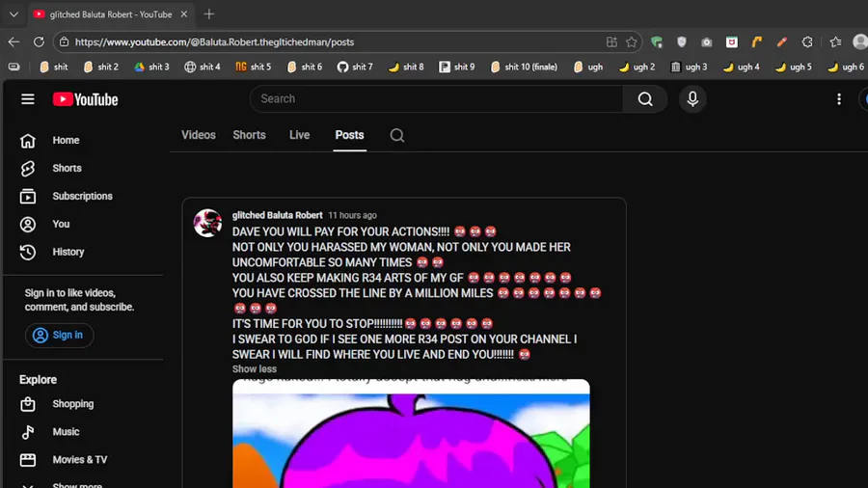Open the 'shit 10 (finale)' bookmark
The height and width of the screenshot is (488, 868).
coord(524,67)
